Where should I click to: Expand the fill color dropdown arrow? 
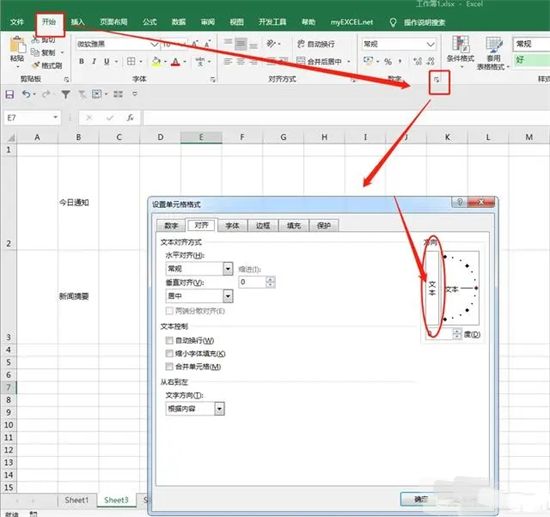point(165,62)
